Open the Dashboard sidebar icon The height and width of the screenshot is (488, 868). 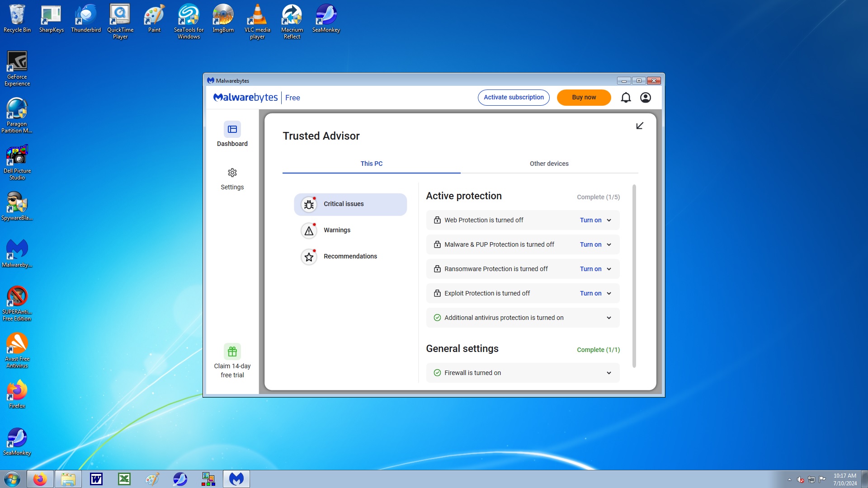click(232, 129)
